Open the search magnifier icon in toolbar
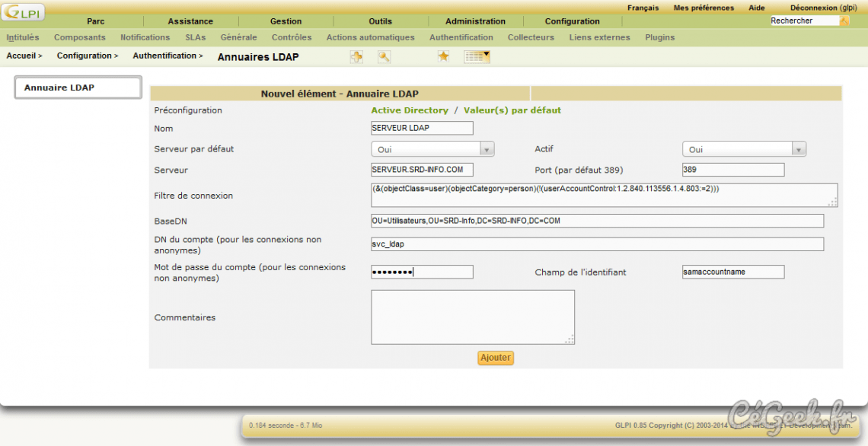868x446 pixels. coord(384,56)
